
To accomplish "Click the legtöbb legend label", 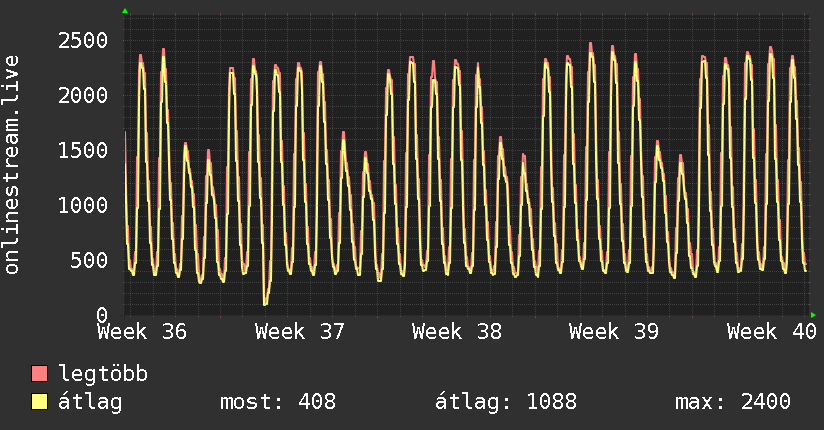I will pyautogui.click(x=103, y=374).
